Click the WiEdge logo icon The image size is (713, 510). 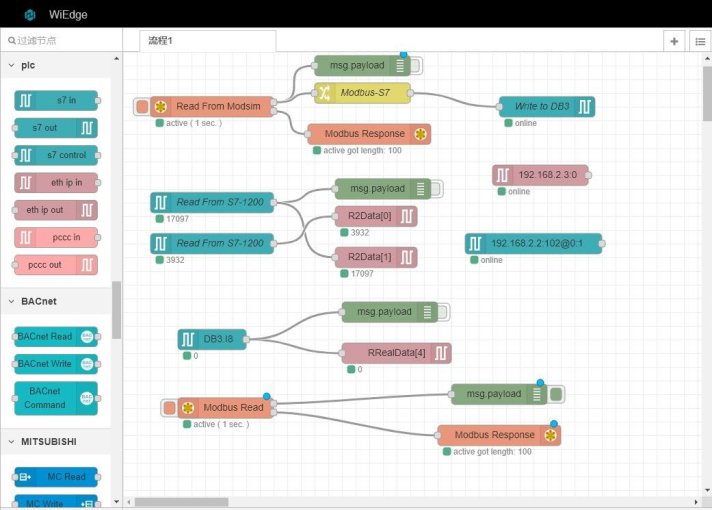[30, 15]
